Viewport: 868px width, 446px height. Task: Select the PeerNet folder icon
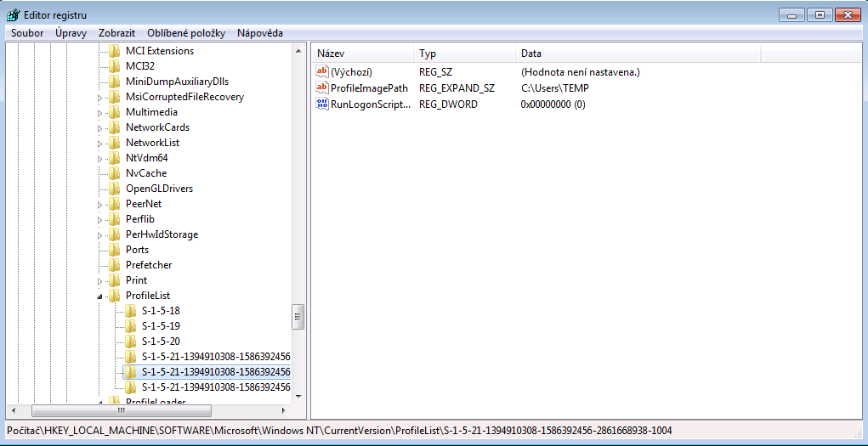click(115, 204)
